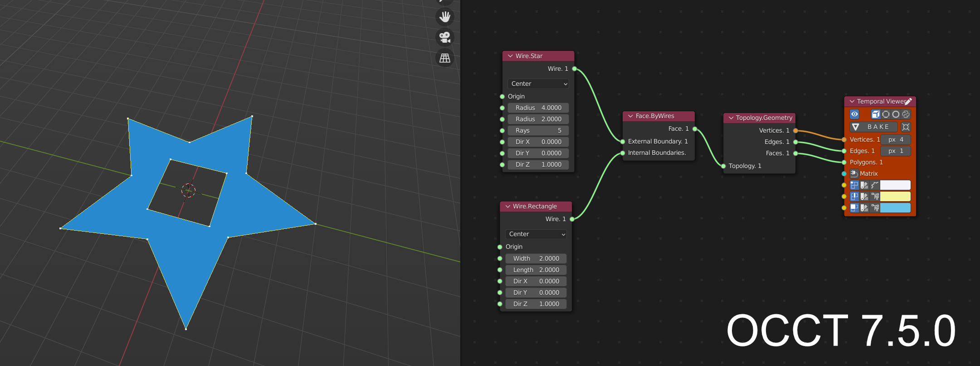Edit the Width 2.0000 field

(536, 258)
